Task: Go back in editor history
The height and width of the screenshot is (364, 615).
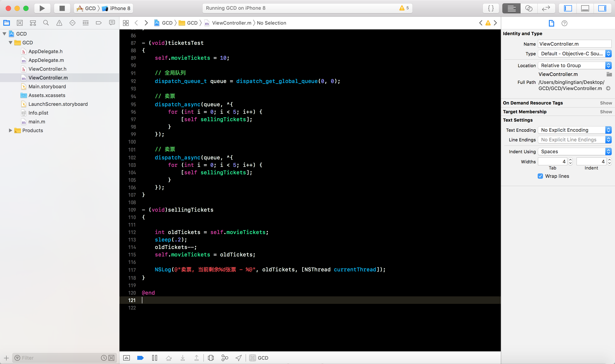Action: 136,23
